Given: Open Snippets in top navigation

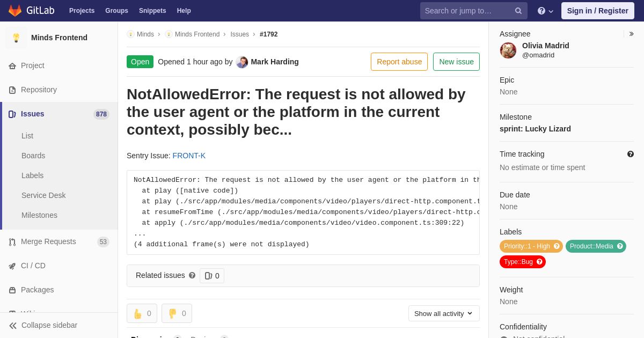Looking at the screenshot, I should click(152, 11).
